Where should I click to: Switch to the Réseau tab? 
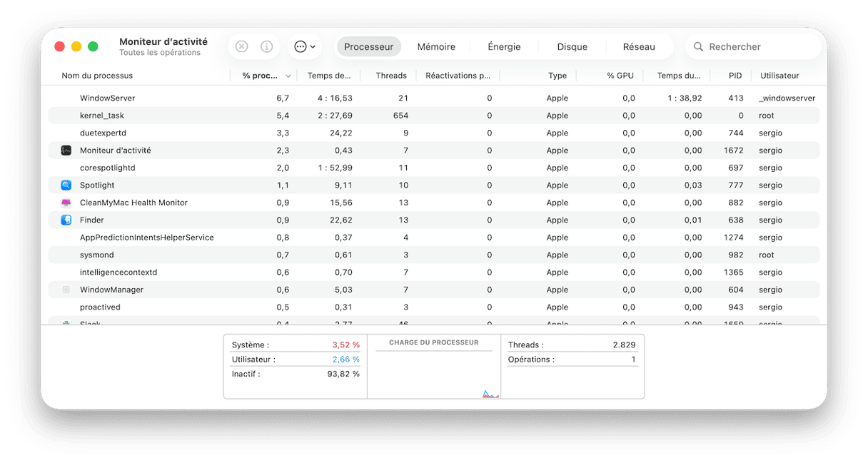coord(639,46)
